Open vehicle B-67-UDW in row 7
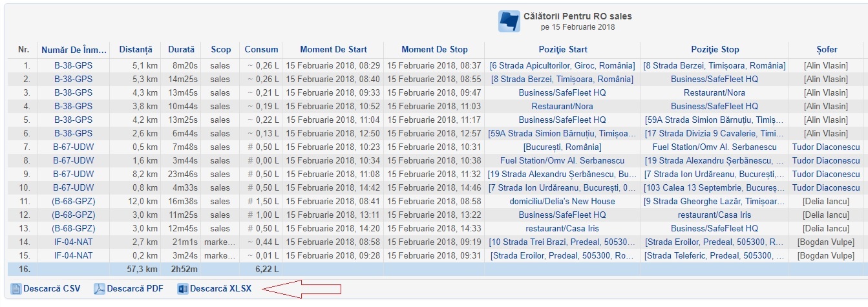 [73, 147]
